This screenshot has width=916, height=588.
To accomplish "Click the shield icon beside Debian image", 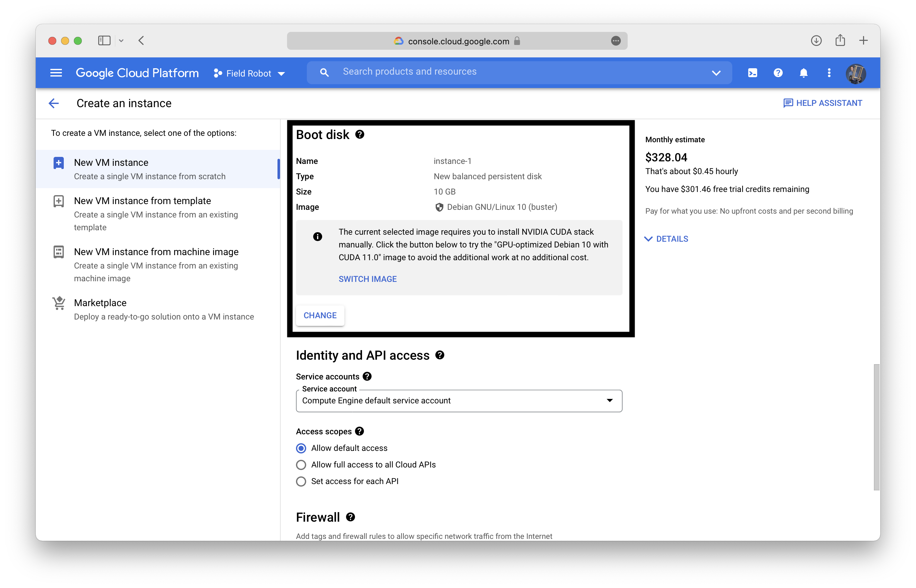I will click(439, 207).
